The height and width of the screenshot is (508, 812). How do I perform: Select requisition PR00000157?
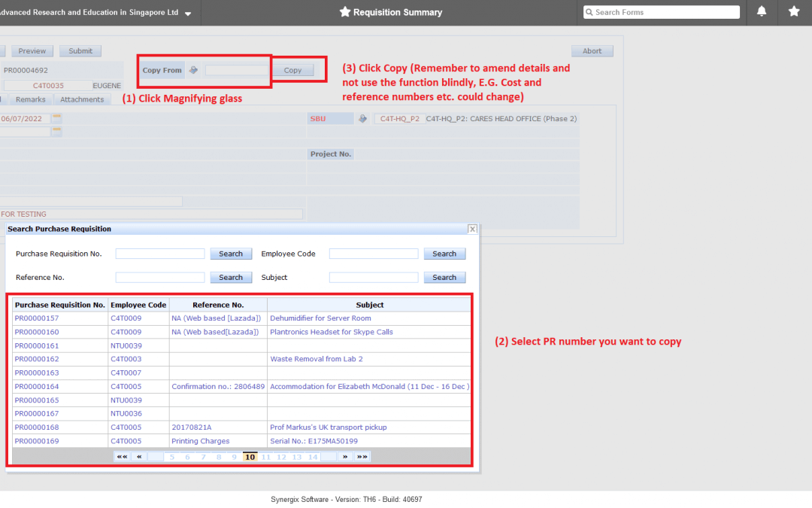37,318
